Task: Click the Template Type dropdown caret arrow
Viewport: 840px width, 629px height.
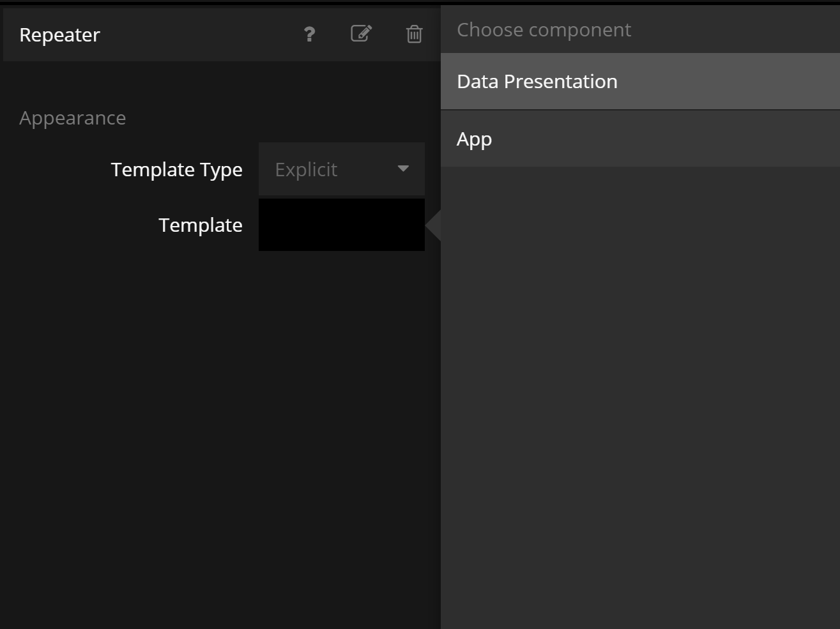Action: [x=403, y=169]
